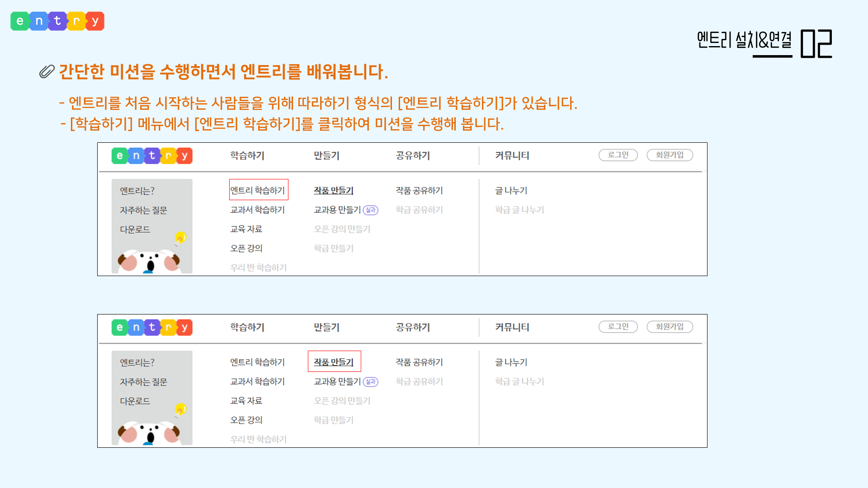Select 교과용 만들기 in lower screenshot
Viewport: 868px width, 488px height.
337,381
